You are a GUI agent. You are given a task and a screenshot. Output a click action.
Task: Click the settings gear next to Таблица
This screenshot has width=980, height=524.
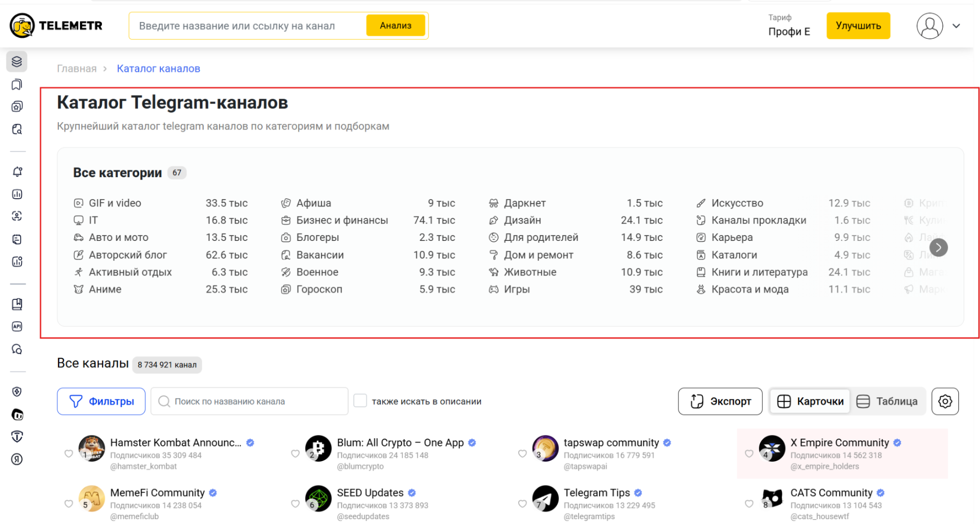945,401
